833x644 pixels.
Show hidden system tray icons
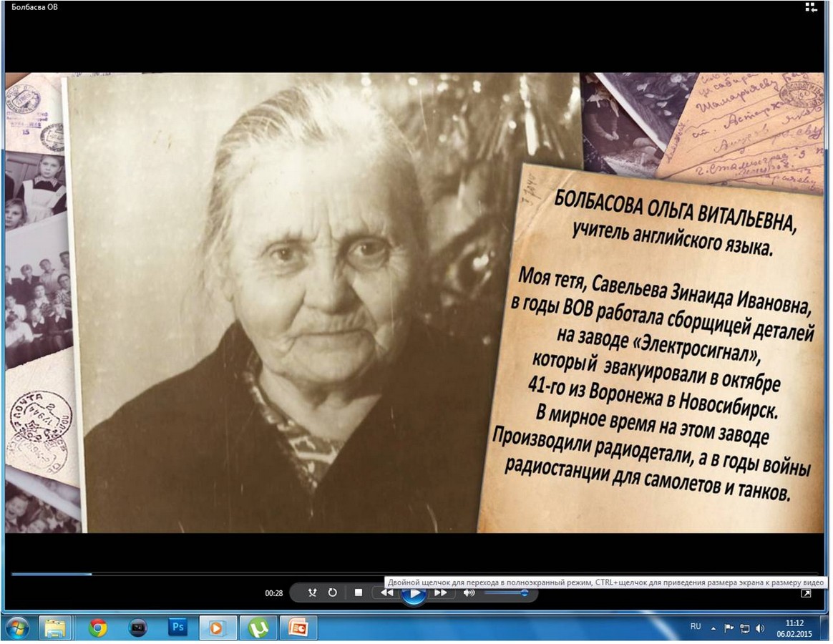713,628
